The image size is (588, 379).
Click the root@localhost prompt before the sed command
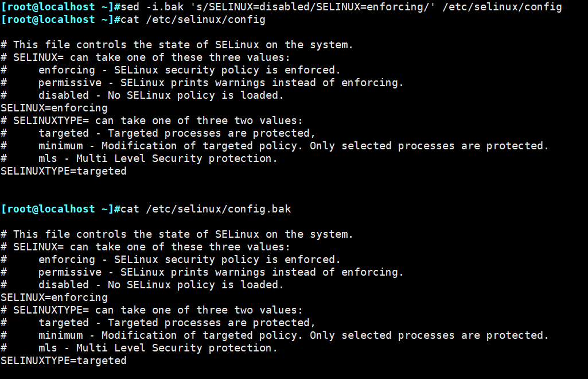pyautogui.click(x=57, y=7)
